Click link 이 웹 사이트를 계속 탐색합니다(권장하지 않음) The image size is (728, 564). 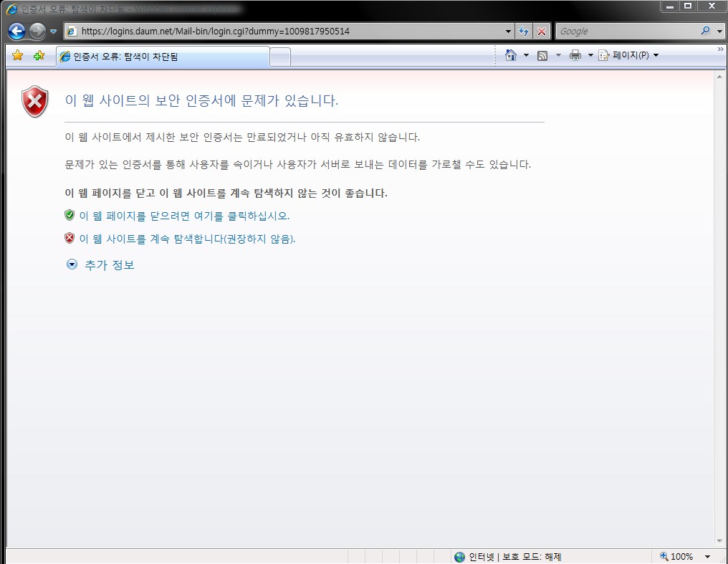[187, 239]
